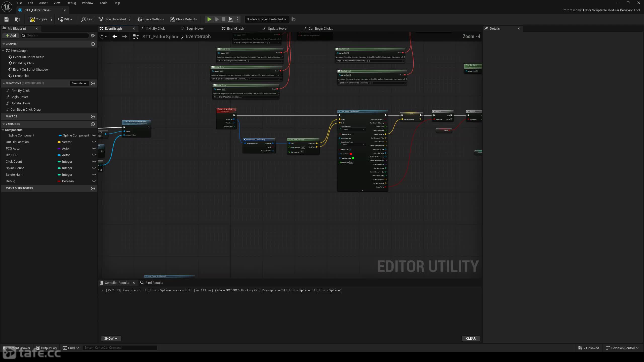This screenshot has width=644, height=362.
Task: Click the Save asset floppy icon
Action: (x=7, y=19)
